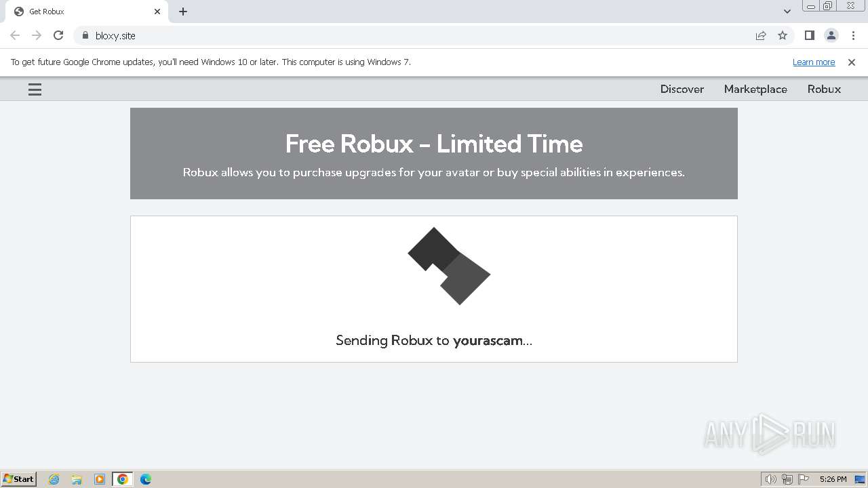Image resolution: width=868 pixels, height=488 pixels.
Task: Open the hamburger menu on the site
Action: [35, 89]
